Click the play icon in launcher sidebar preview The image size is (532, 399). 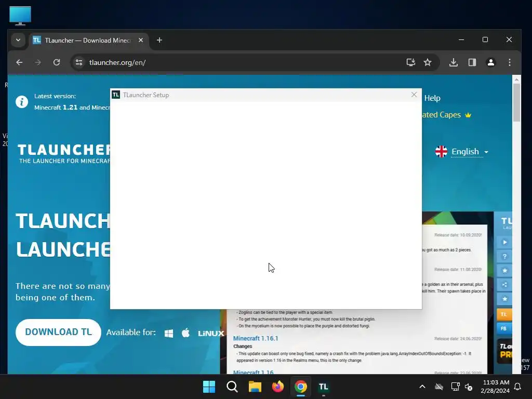click(504, 242)
